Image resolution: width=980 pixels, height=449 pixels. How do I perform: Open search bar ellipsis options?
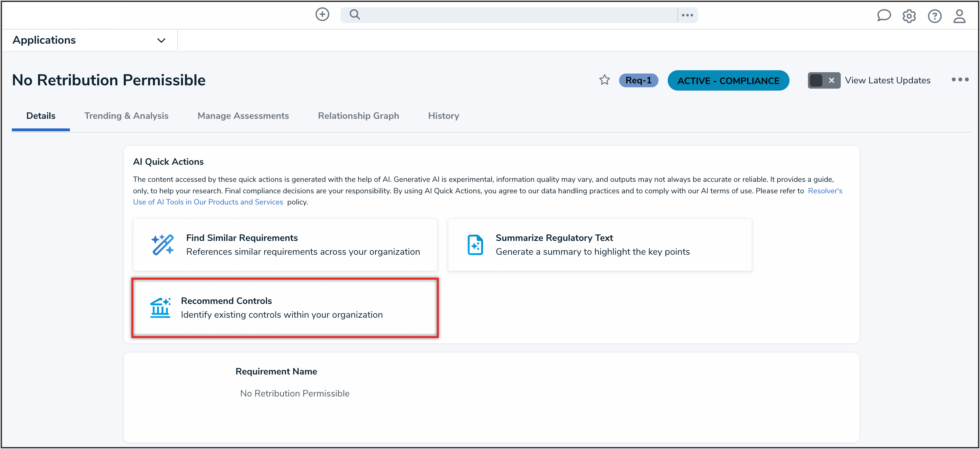coord(687,15)
